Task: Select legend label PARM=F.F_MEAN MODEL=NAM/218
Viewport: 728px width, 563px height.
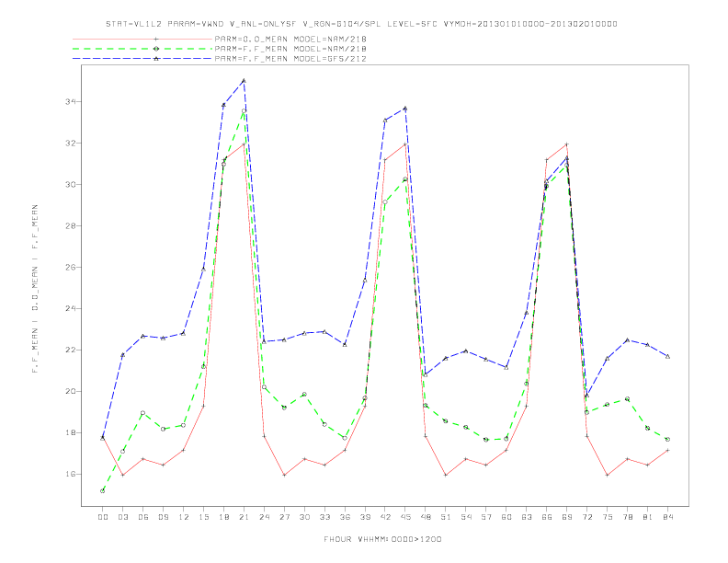Action: (290, 49)
